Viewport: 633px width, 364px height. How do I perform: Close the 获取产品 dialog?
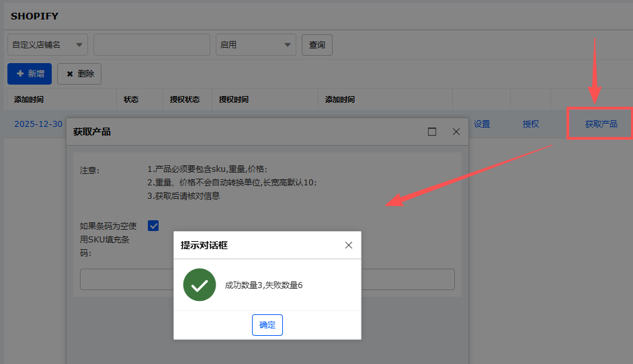456,132
